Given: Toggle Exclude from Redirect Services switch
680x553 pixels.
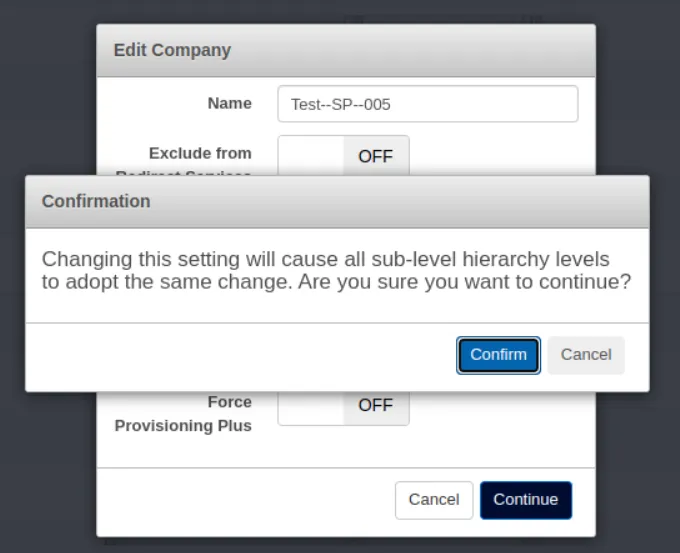Looking at the screenshot, I should pos(343,155).
